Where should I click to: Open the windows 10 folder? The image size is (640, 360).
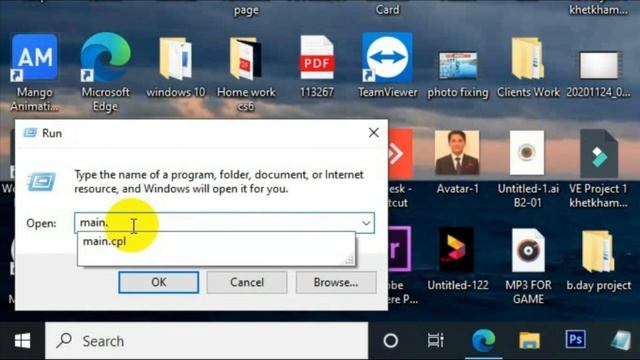point(176,58)
